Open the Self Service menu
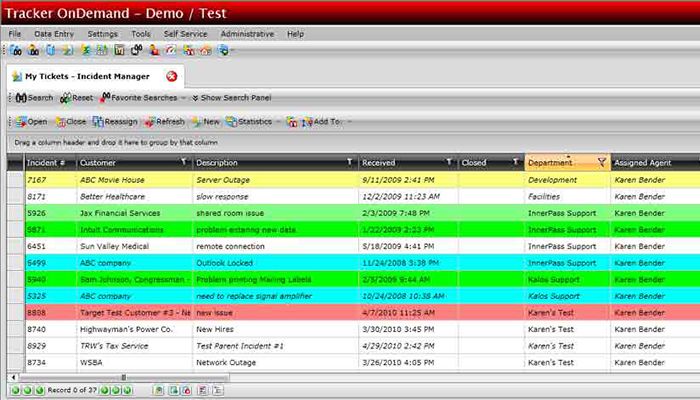The image size is (700, 400). coord(185,34)
